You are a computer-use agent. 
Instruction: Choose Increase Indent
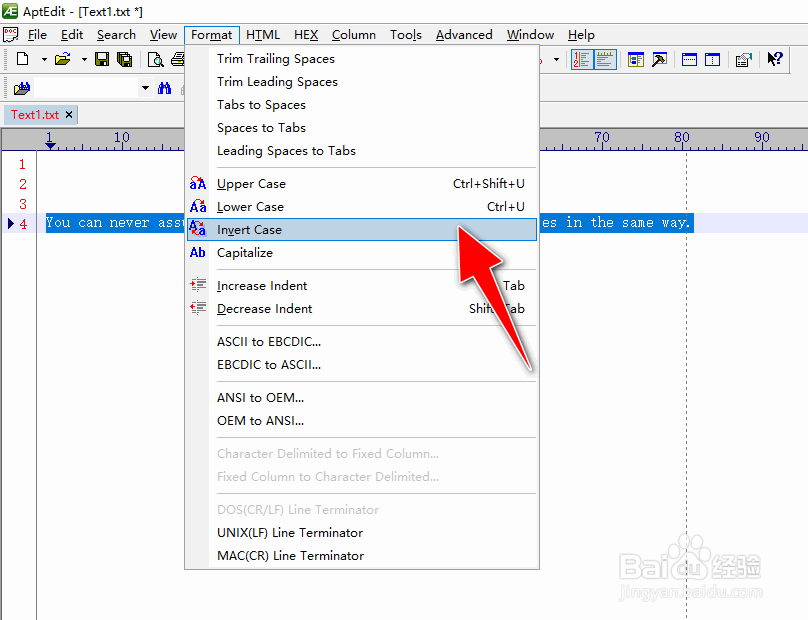pyautogui.click(x=362, y=286)
